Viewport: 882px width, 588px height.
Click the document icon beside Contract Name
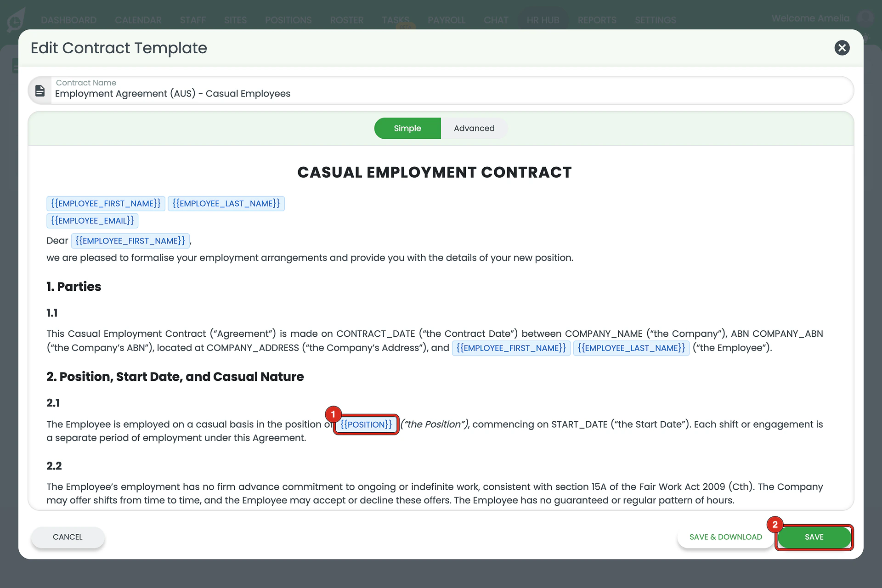[x=40, y=90]
